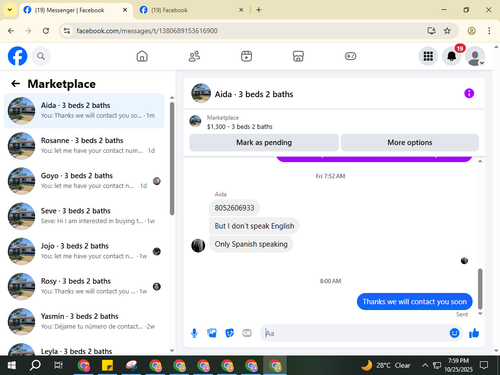
Task: Open Seve 3 beds 2 baths conversation
Action: click(x=84, y=216)
